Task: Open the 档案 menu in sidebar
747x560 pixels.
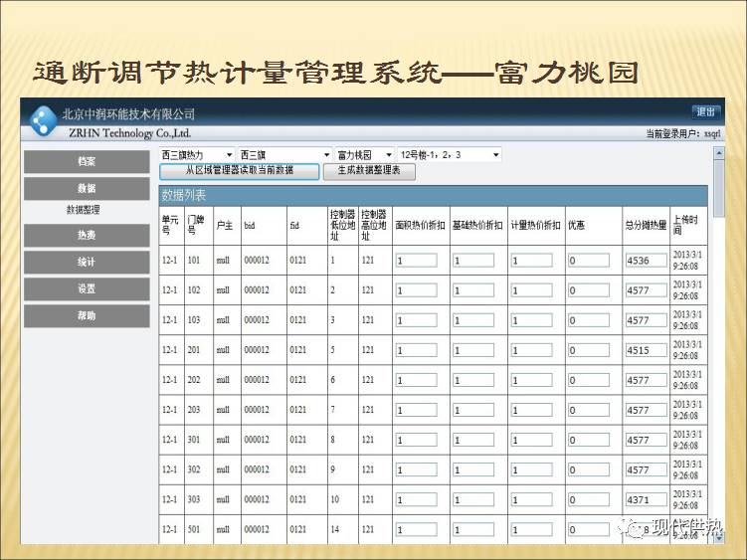Action: [x=87, y=161]
